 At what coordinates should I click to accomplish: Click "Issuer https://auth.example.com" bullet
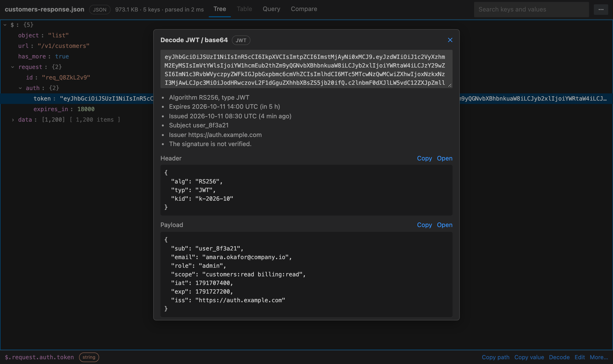tap(215, 135)
